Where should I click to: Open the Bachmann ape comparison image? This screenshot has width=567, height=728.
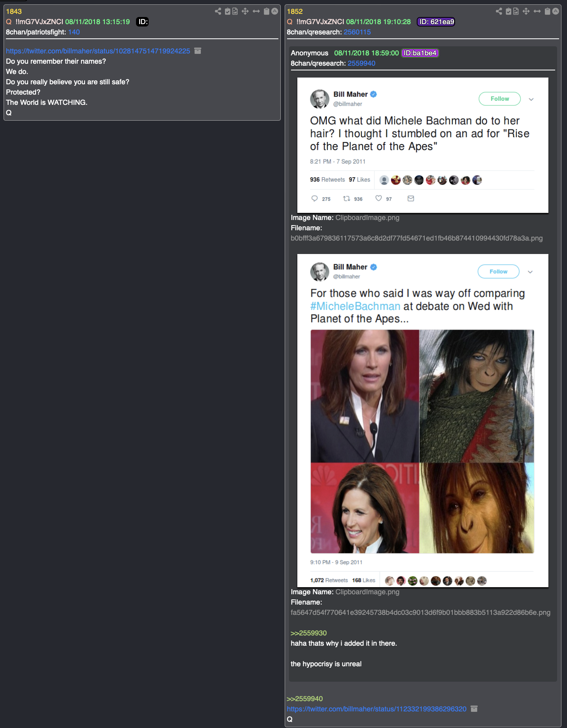pos(422,441)
